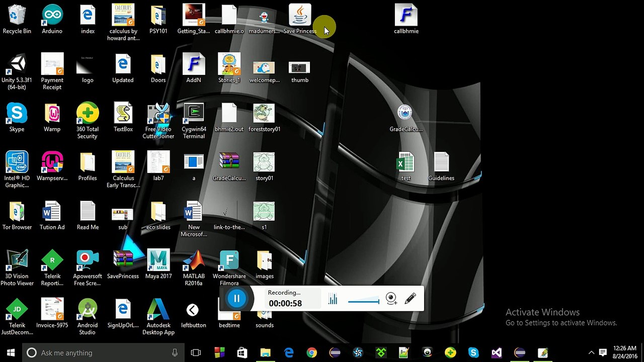This screenshot has width=644, height=362.
Task: Open the leftbutton desktop icon
Action: pyautogui.click(x=194, y=314)
